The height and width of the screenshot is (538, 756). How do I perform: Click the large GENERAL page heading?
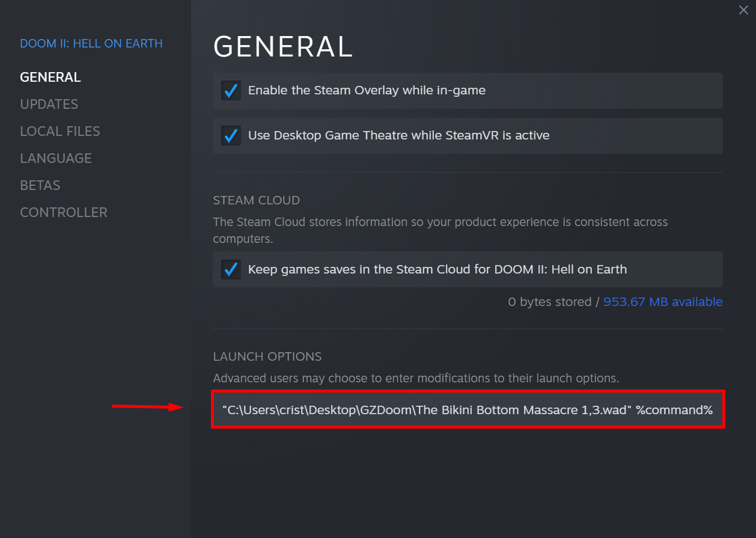tap(283, 47)
